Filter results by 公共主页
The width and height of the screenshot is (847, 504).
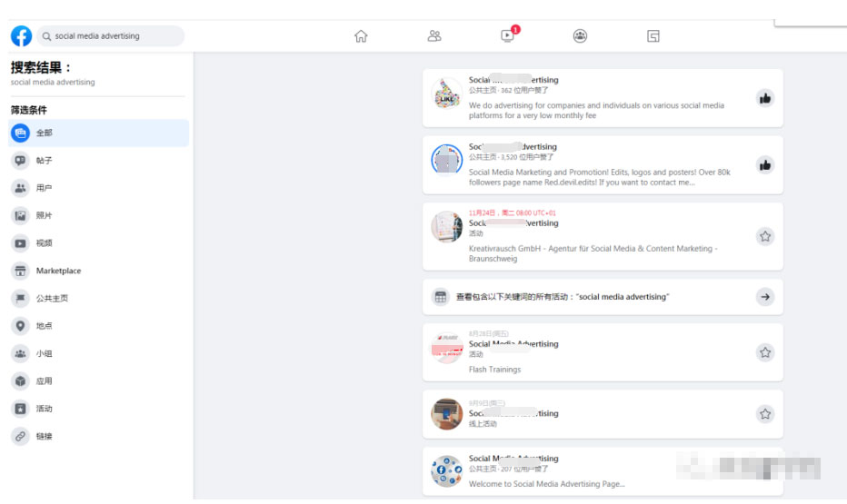coord(51,299)
